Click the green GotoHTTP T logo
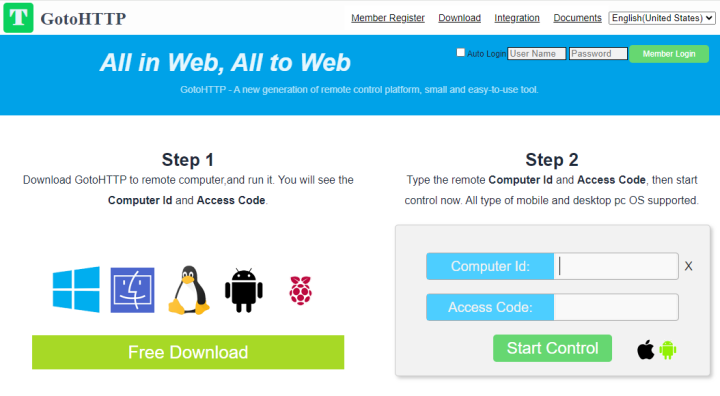720x396 pixels. pyautogui.click(x=18, y=18)
